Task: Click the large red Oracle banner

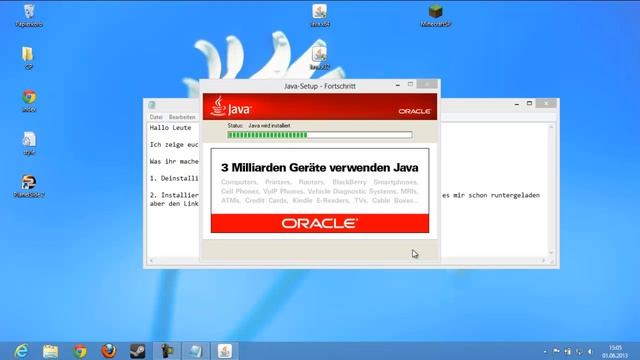Action: tap(320, 223)
